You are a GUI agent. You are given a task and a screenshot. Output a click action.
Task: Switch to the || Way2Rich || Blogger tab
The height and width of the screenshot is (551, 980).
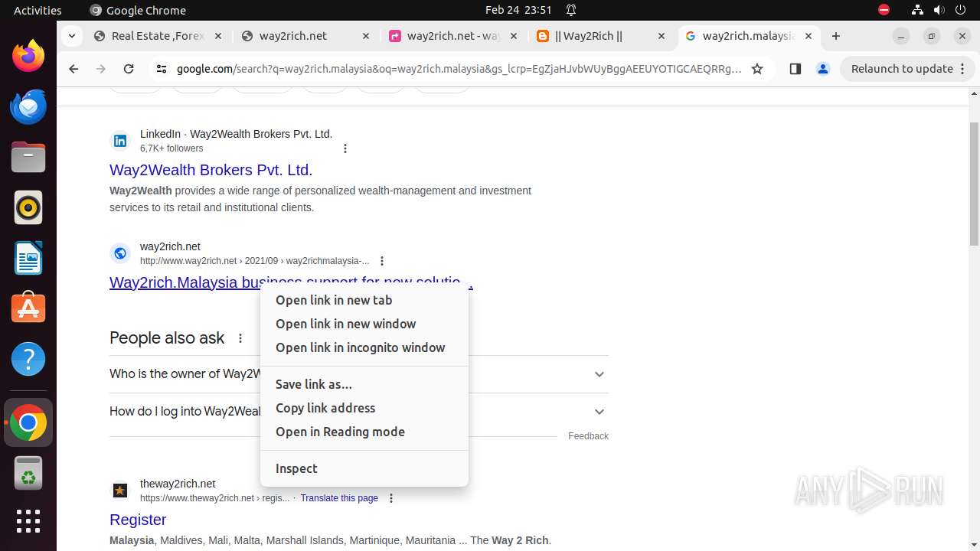pos(601,36)
